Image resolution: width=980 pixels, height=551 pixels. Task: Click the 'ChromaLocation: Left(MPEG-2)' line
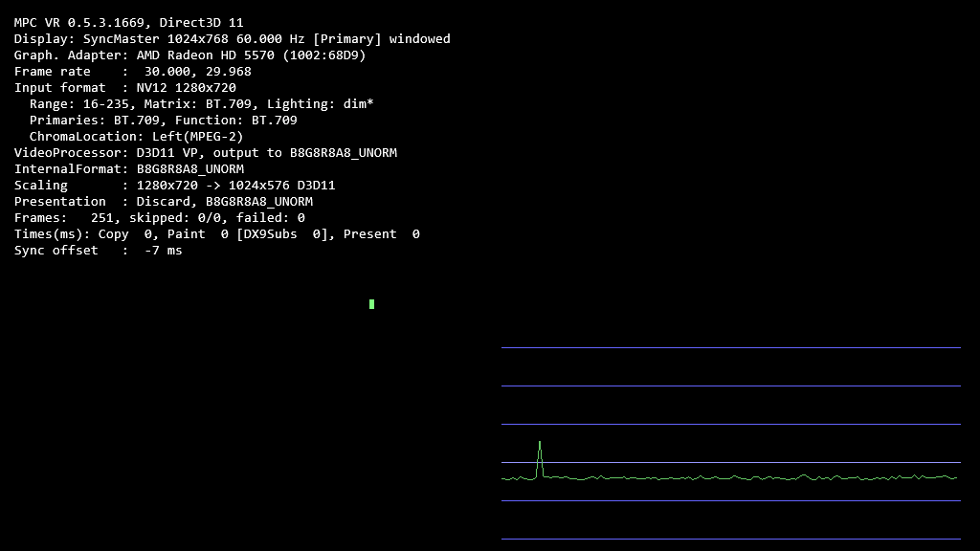click(136, 137)
